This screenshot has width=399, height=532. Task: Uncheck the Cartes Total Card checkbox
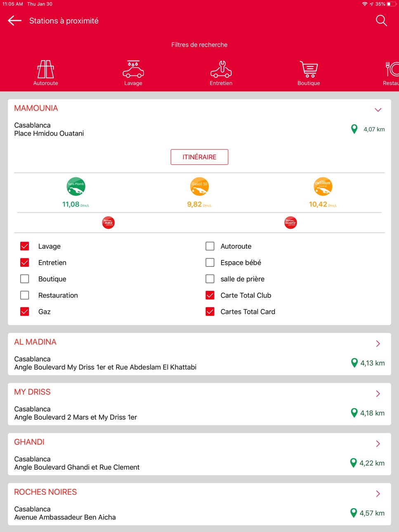[x=210, y=312]
